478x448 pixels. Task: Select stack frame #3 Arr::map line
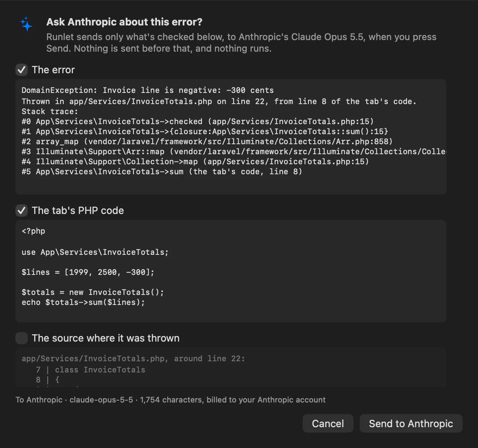234,152
